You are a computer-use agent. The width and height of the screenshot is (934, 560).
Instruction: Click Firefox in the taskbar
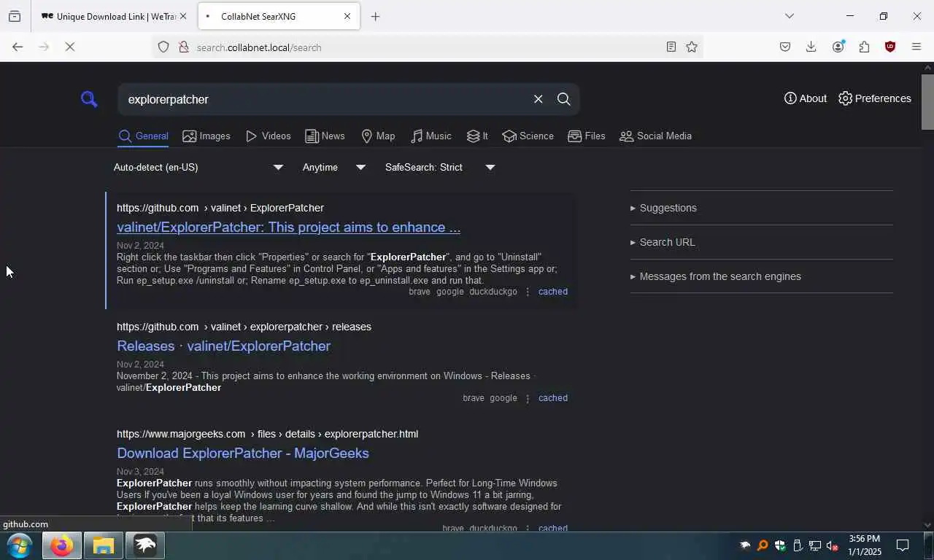pos(61,545)
